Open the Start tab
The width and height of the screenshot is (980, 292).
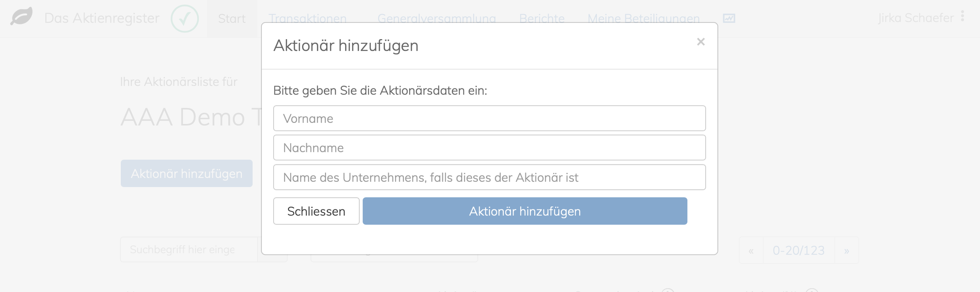click(x=232, y=19)
